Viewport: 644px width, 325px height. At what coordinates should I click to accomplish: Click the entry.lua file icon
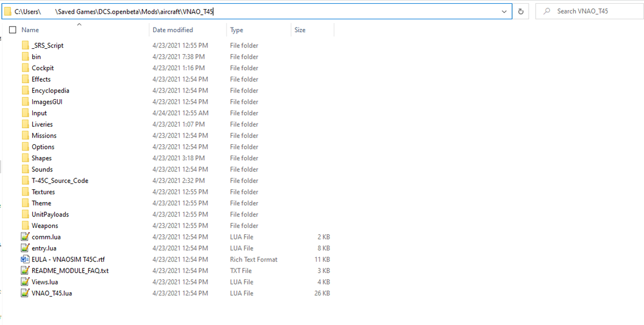tap(25, 248)
